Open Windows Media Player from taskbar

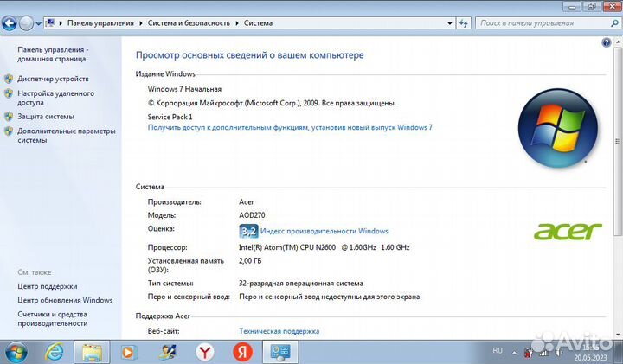pos(129,352)
